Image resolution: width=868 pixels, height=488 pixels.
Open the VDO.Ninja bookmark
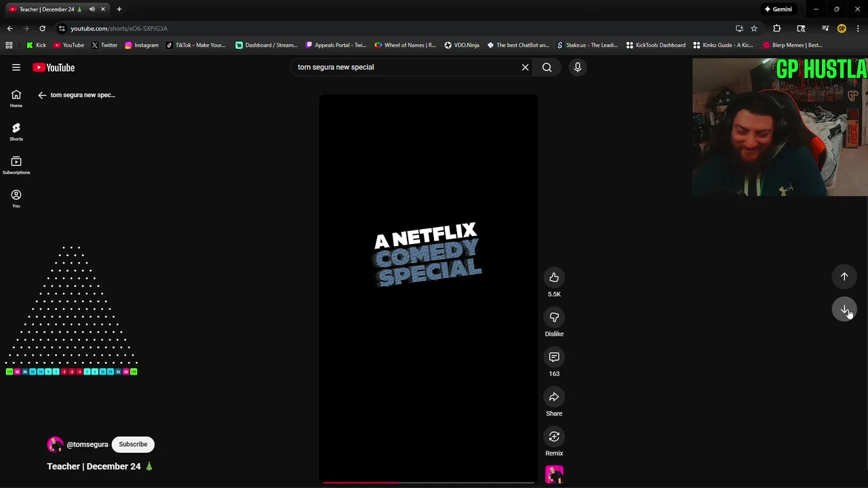[x=462, y=45]
